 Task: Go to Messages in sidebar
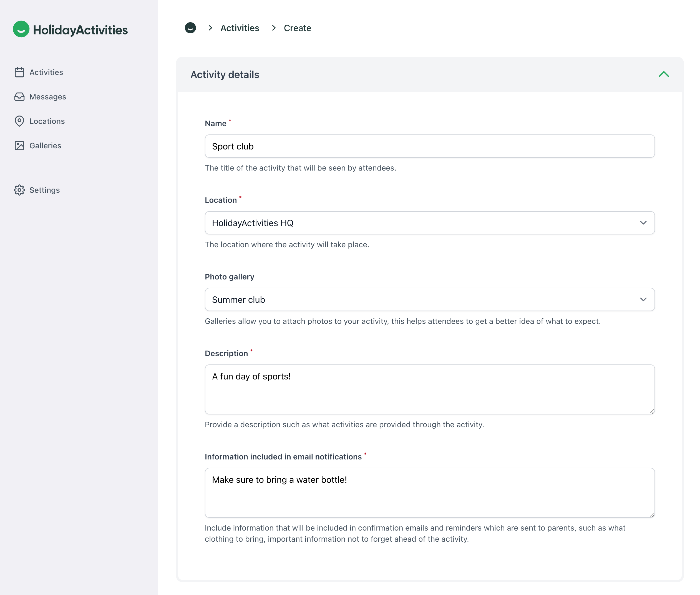coord(47,97)
